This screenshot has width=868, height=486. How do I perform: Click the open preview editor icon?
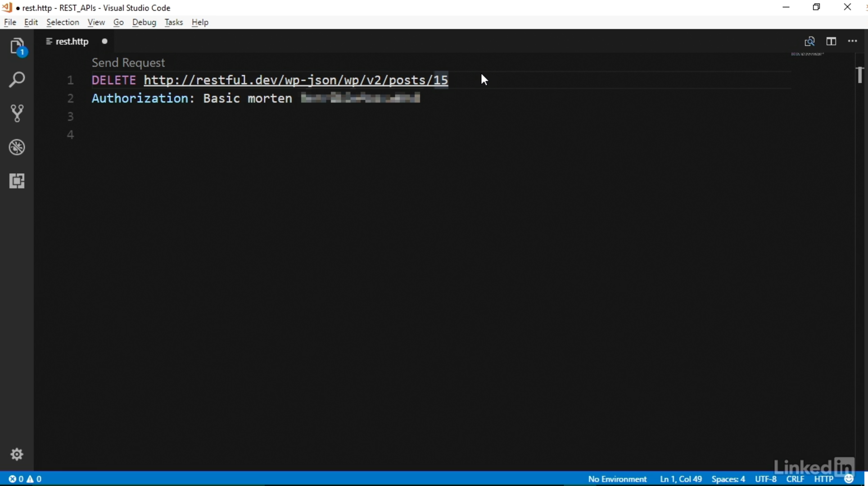coord(809,41)
